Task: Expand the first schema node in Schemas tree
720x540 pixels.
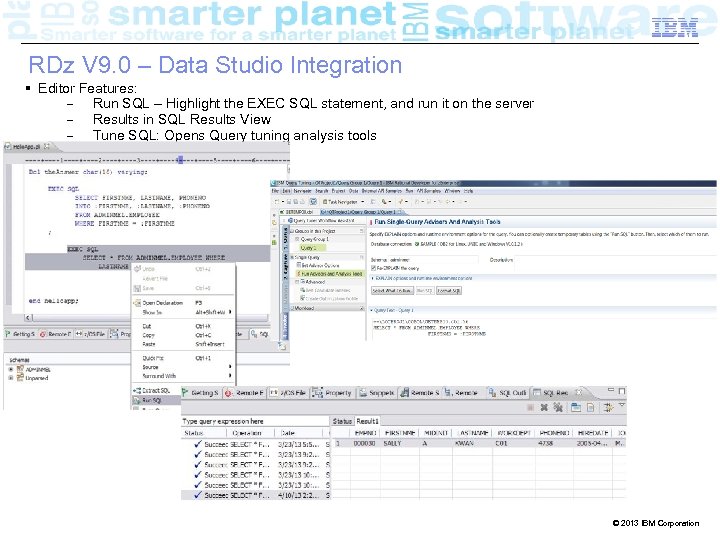Action: click(11, 369)
